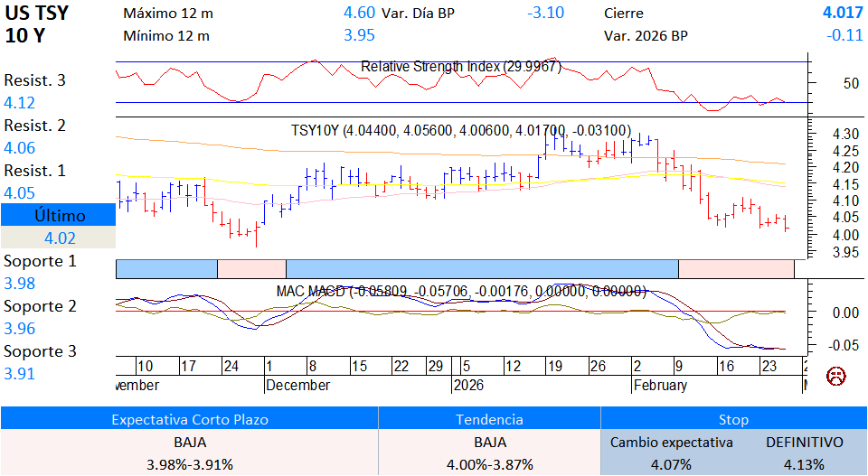Image resolution: width=868 pixels, height=476 pixels.
Task: Select the Var. Día BP value -3.10
Action: point(545,13)
